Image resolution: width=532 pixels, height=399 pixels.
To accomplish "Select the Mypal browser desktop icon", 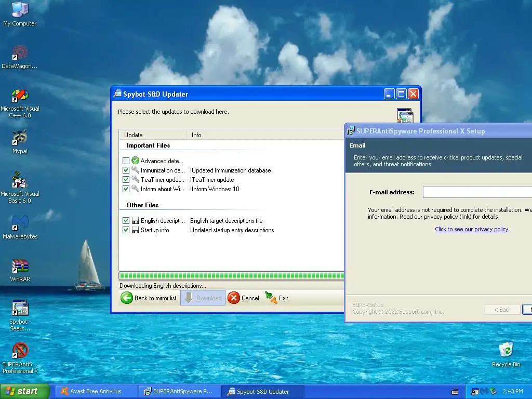I will pos(20,142).
